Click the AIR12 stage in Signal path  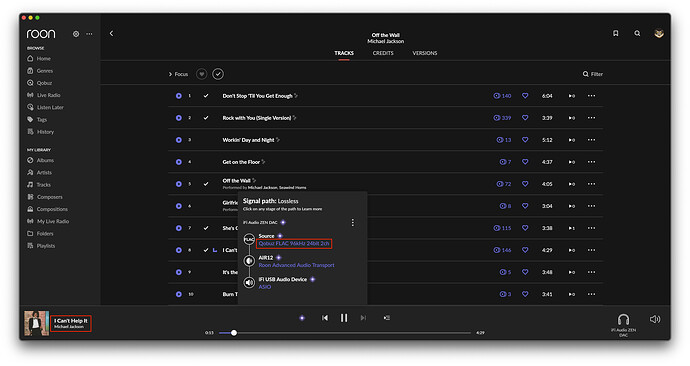pos(266,258)
